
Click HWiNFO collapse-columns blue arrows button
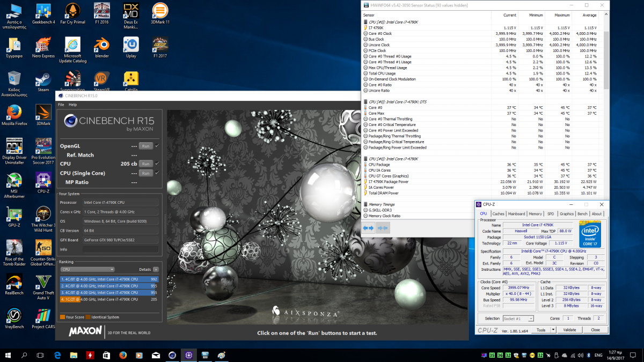pos(383,228)
